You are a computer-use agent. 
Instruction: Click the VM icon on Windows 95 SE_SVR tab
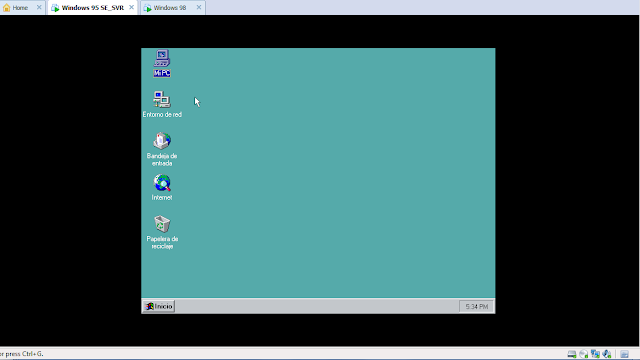[x=55, y=8]
